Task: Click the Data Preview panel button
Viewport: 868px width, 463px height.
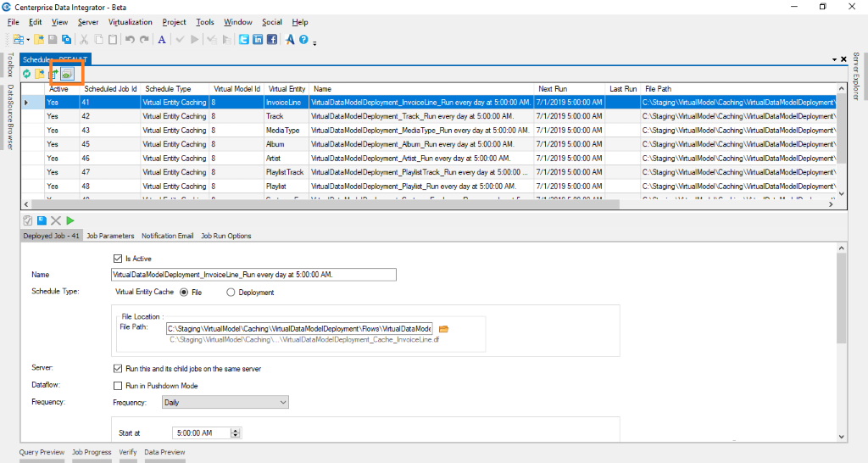Action: point(164,452)
